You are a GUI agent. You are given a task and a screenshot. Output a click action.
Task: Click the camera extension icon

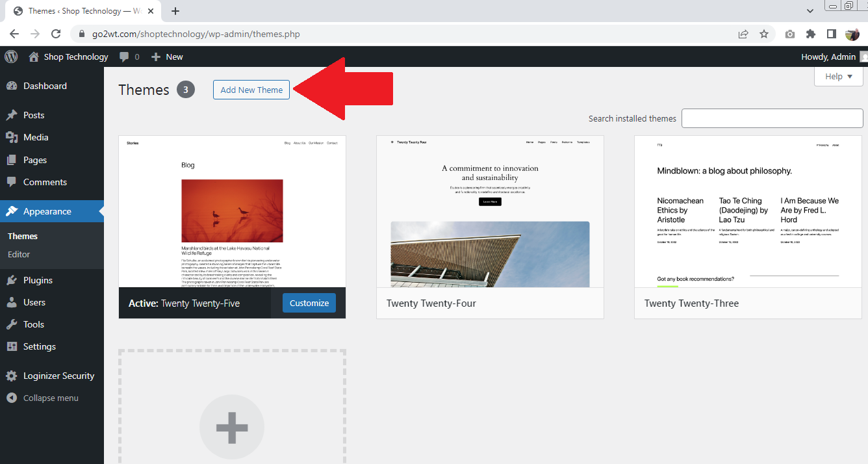[790, 34]
